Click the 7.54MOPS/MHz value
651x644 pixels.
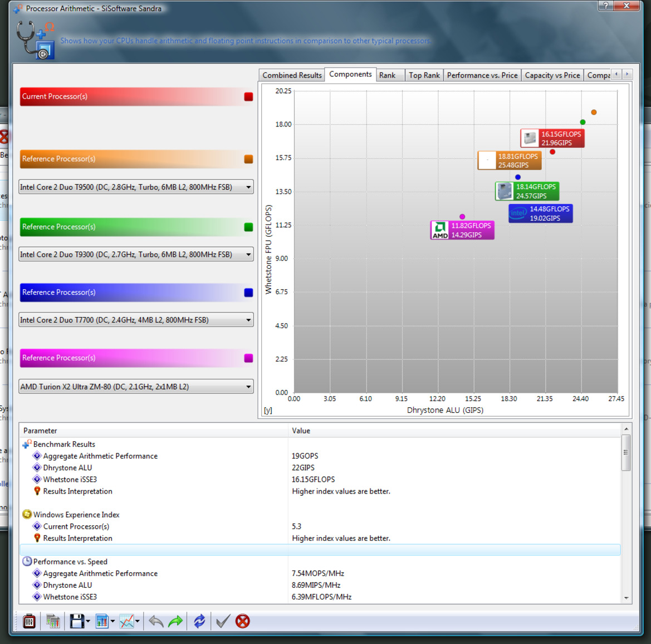pyautogui.click(x=317, y=573)
